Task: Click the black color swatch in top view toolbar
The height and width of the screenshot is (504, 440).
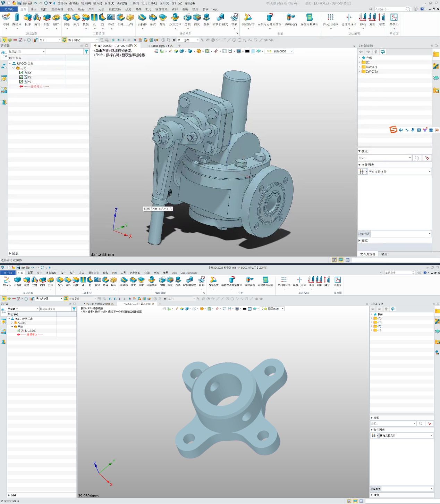Action: (x=247, y=51)
